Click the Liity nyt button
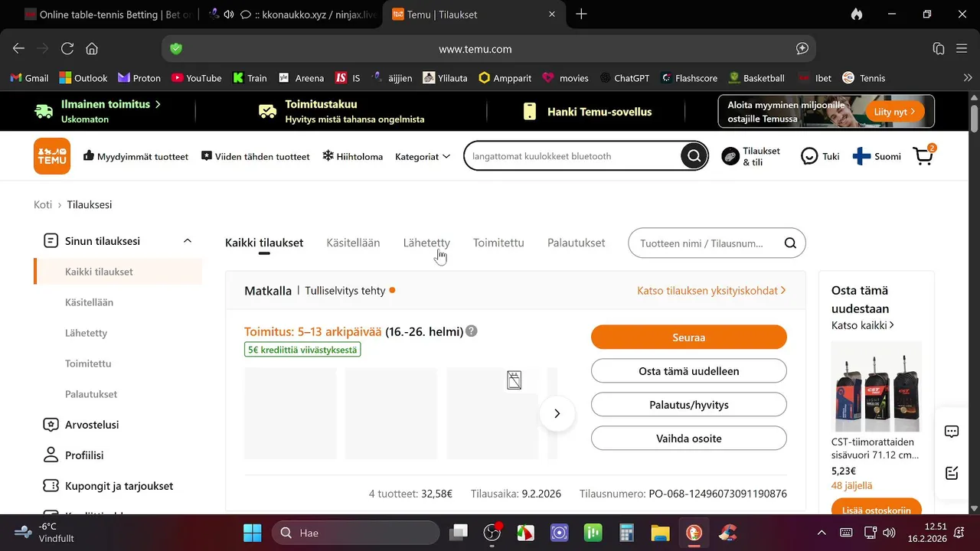Image resolution: width=980 pixels, height=551 pixels. [894, 112]
